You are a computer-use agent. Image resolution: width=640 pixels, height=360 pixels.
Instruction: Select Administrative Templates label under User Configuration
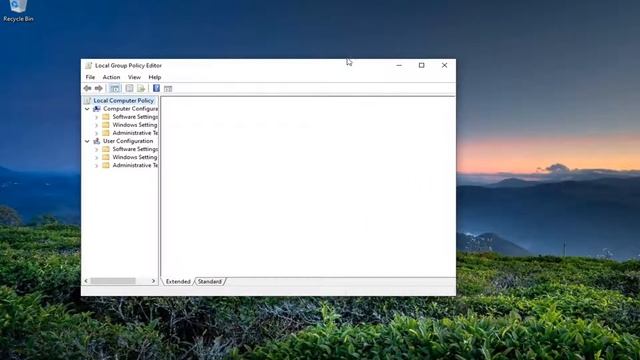tap(135, 165)
